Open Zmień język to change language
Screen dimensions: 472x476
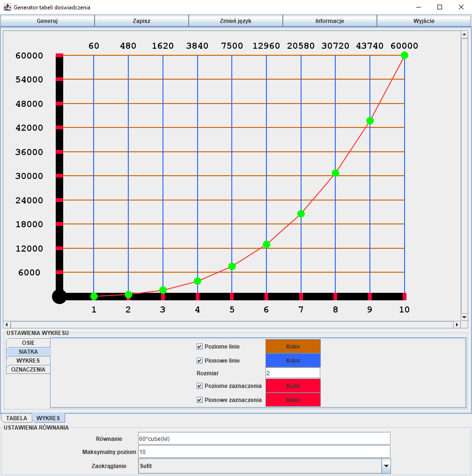(x=236, y=21)
